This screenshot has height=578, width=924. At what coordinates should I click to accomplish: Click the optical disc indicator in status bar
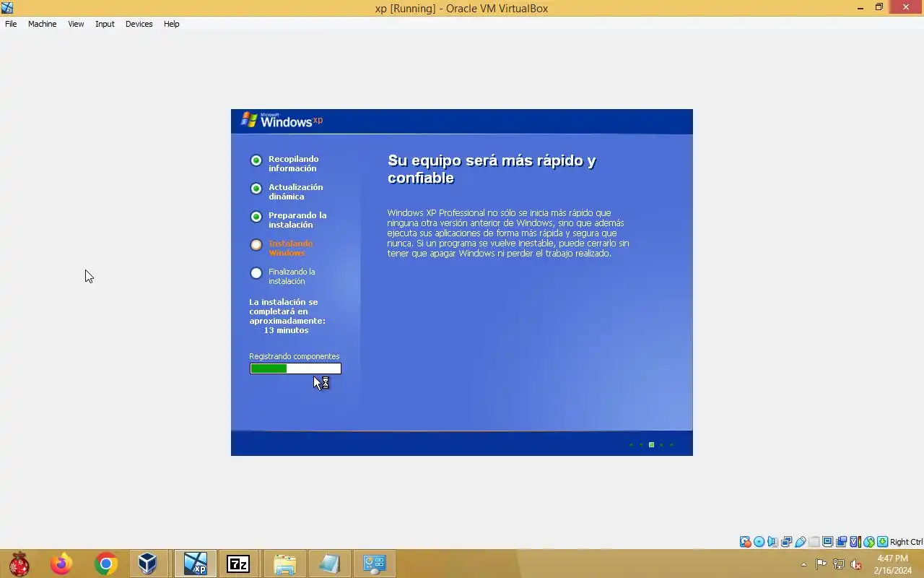pyautogui.click(x=759, y=542)
